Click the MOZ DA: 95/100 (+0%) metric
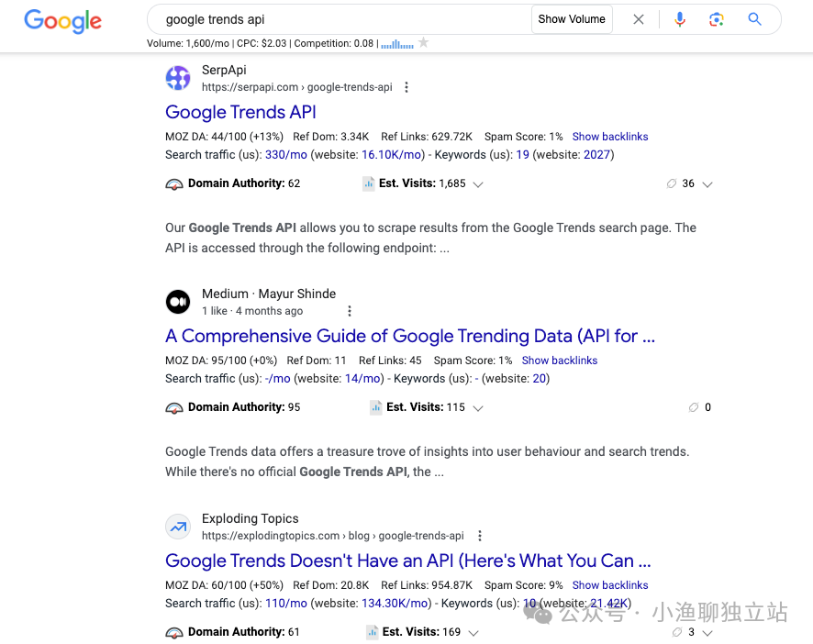The image size is (813, 644). tap(221, 361)
